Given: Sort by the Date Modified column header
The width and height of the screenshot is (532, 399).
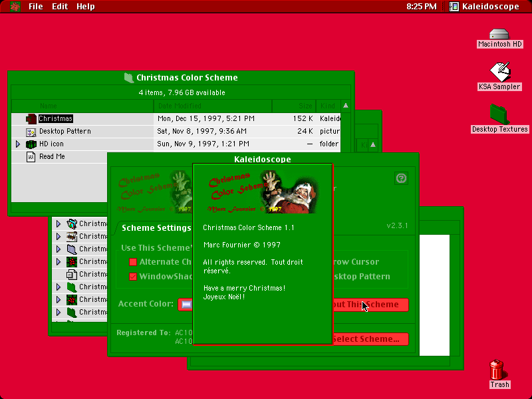Looking at the screenshot, I should [x=213, y=106].
